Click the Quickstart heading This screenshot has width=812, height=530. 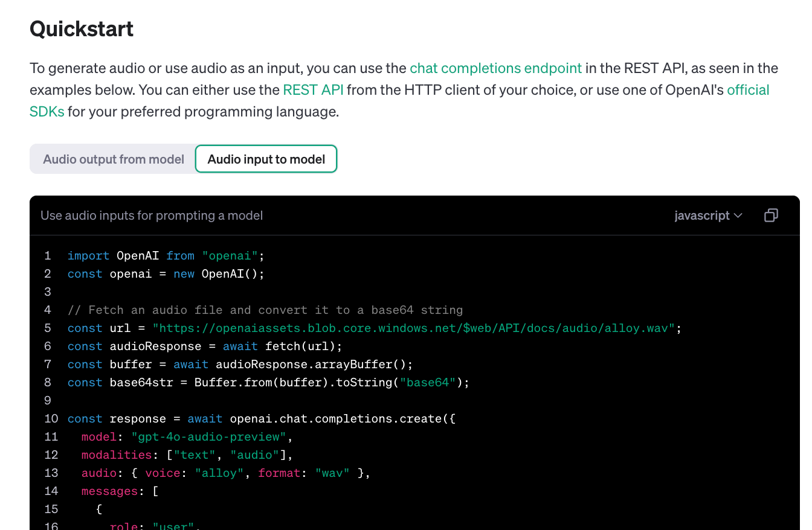[x=81, y=28]
